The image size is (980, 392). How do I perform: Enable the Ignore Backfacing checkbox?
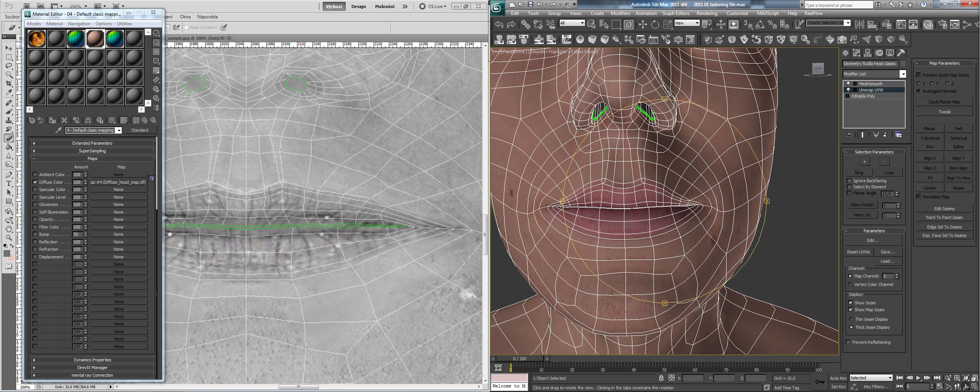click(849, 181)
